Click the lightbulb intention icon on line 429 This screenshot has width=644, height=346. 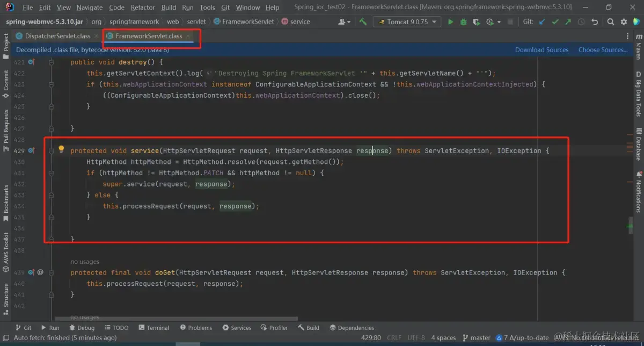(x=61, y=149)
